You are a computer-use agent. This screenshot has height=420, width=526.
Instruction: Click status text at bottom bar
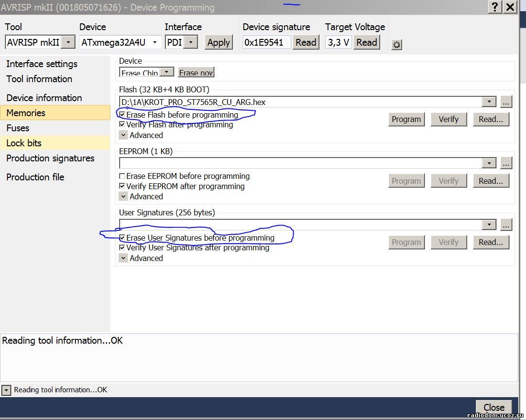[61, 390]
